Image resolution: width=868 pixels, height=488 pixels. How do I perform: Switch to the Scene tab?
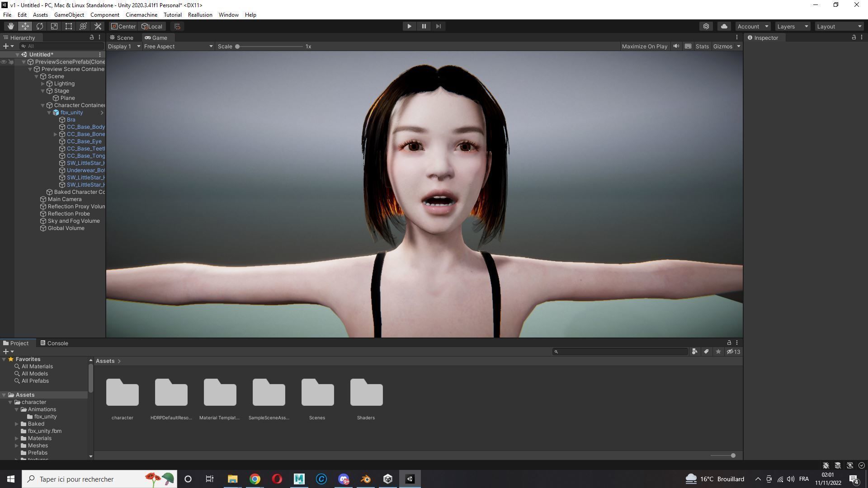pos(121,38)
